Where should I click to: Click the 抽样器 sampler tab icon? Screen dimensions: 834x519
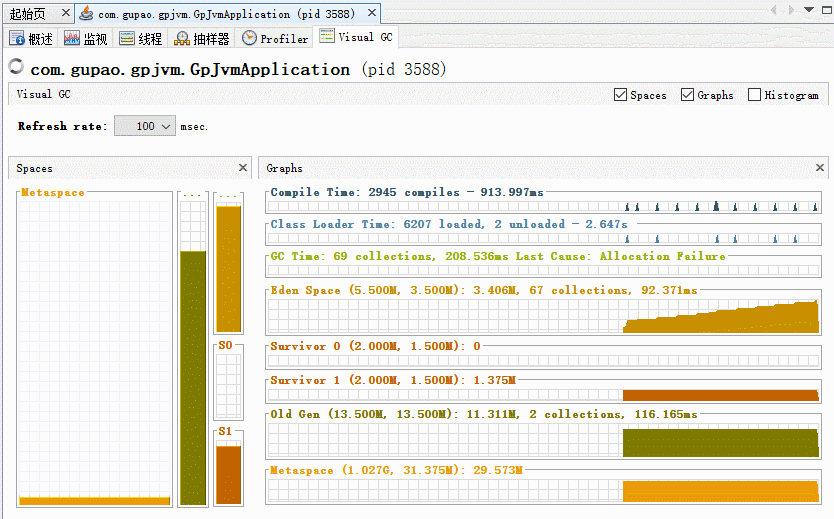tap(181, 39)
